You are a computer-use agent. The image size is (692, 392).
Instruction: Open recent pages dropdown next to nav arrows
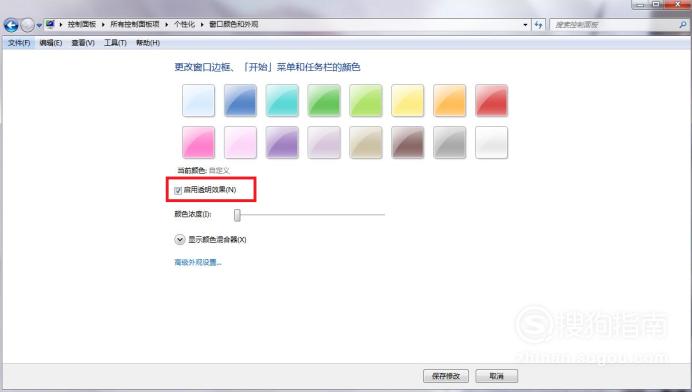click(x=39, y=26)
